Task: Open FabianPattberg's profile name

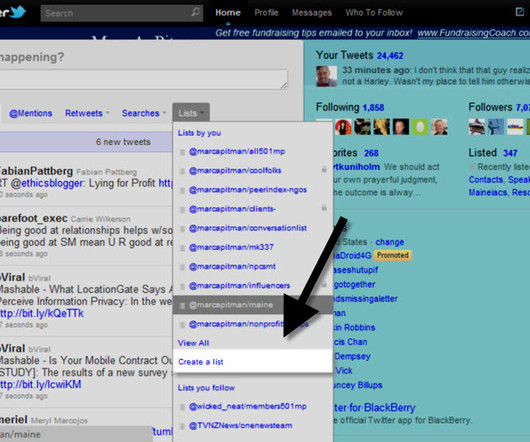Action: point(36,171)
